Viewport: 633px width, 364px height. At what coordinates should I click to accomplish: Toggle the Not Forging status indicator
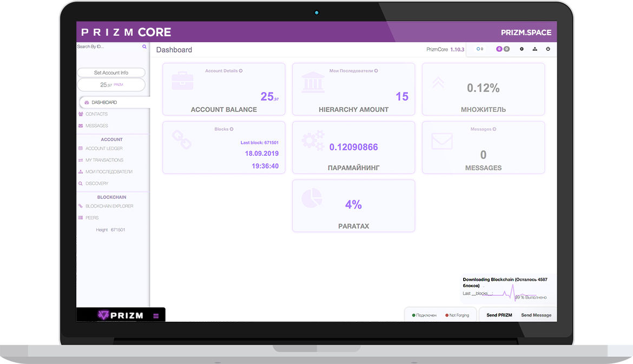(456, 314)
